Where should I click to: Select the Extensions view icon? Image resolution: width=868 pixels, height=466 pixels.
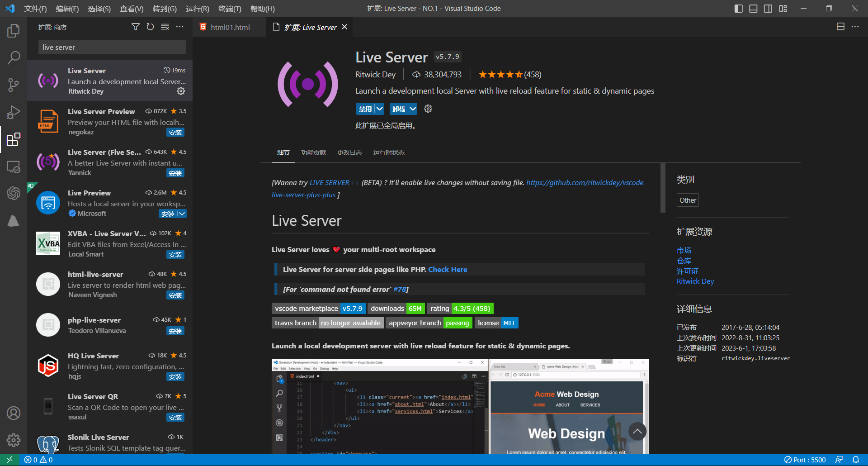14,139
